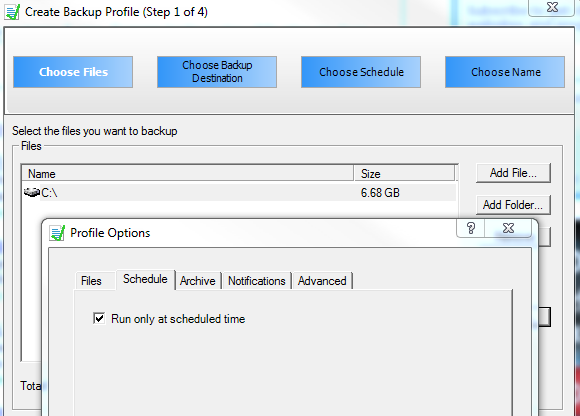
Task: Open the Advanced tab
Action: pyautogui.click(x=322, y=281)
